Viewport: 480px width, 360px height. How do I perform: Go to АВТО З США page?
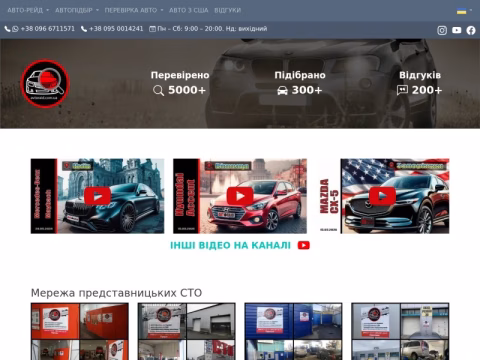[x=189, y=10]
